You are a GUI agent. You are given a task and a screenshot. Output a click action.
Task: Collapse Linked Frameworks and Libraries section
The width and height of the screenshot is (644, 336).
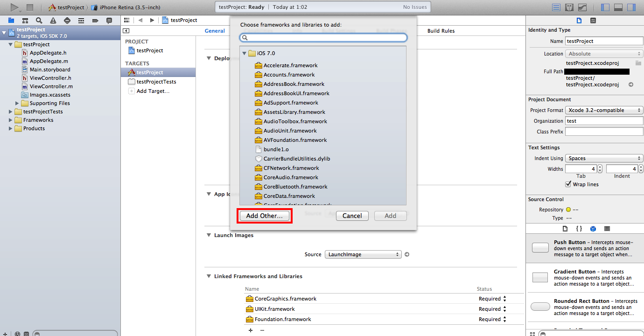pyautogui.click(x=209, y=276)
